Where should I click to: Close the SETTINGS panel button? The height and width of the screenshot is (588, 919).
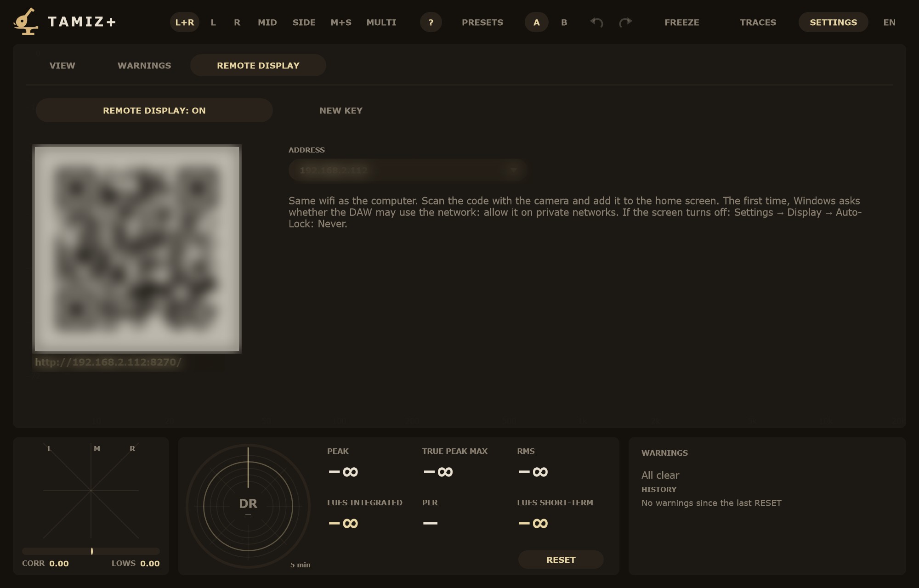833,22
